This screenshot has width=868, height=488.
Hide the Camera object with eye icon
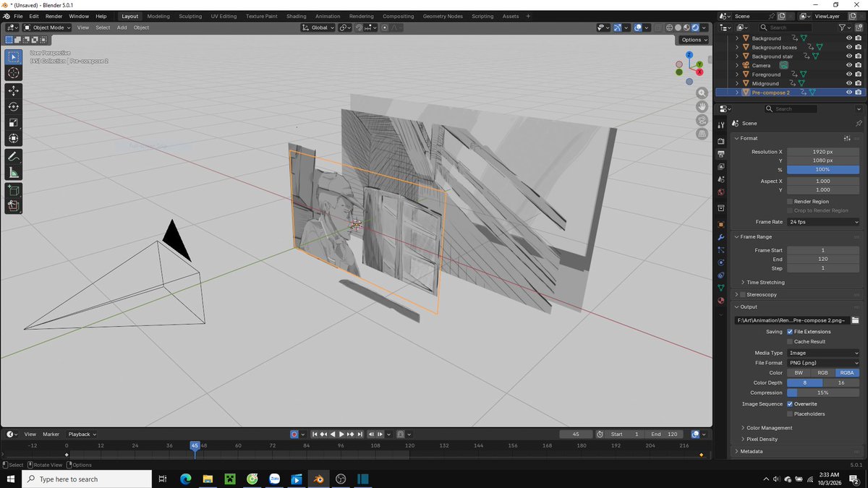pos(849,65)
